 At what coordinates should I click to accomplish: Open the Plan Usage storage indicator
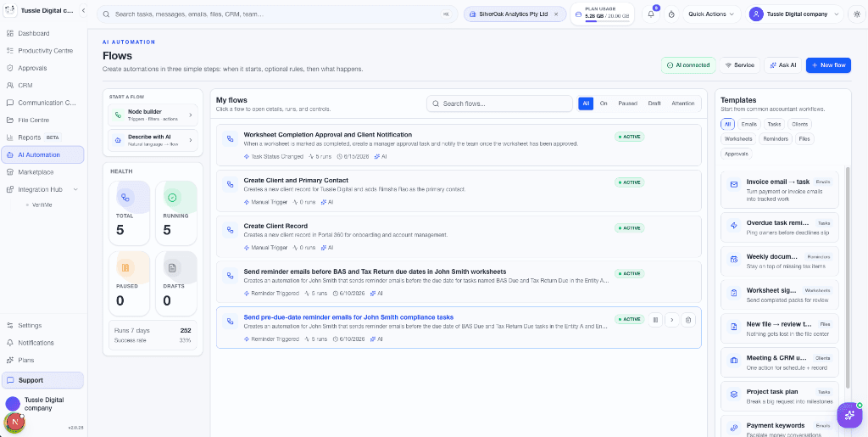[603, 14]
